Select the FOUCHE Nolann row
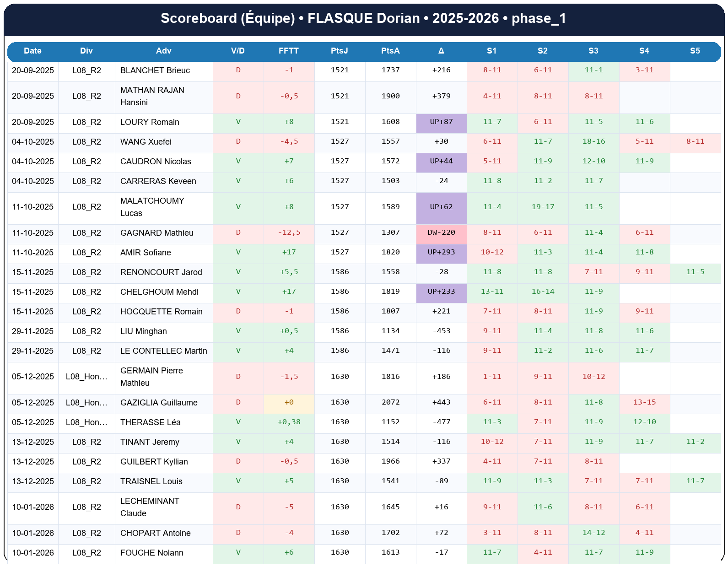728x567 pixels. click(151, 553)
